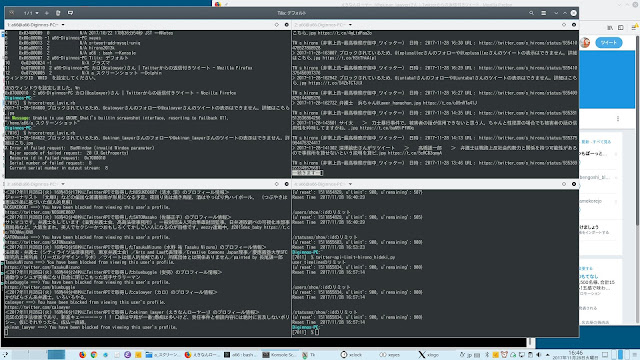
Task: Expand hidden system tray icons arrow
Action: coord(548,355)
